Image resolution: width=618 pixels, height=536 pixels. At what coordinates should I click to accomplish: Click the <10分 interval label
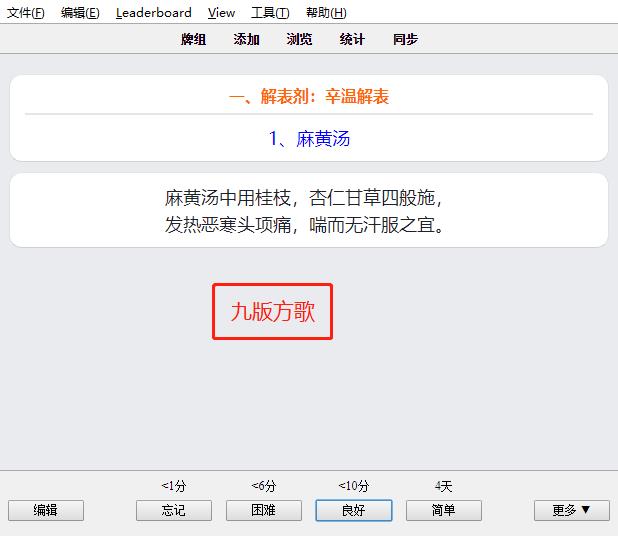(x=354, y=486)
